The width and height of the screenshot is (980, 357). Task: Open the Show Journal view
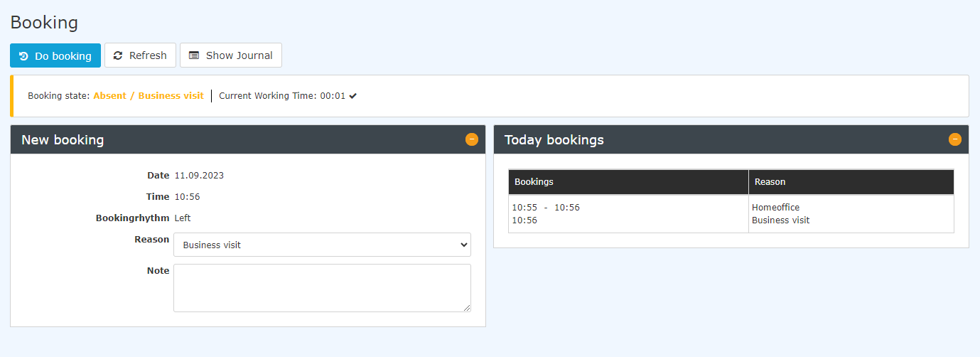click(231, 55)
